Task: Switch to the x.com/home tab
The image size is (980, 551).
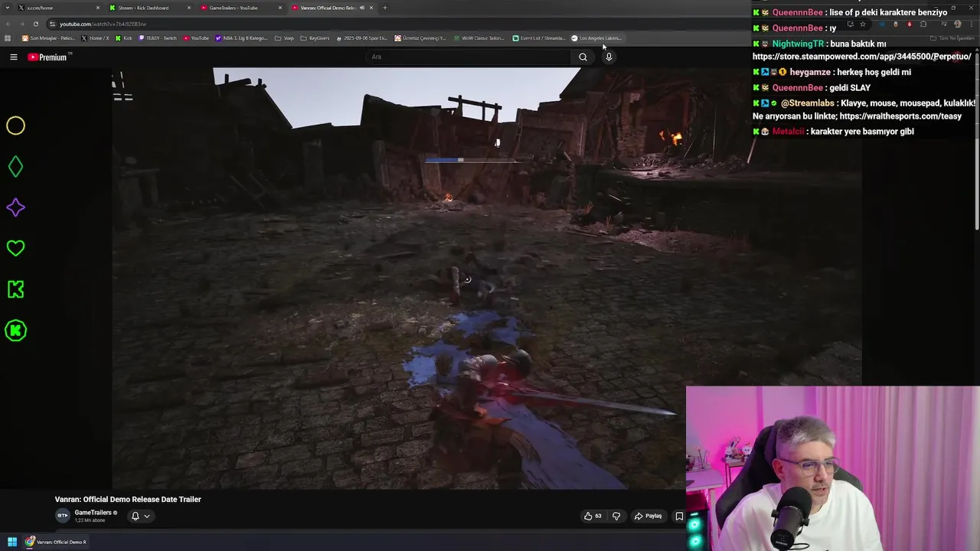Action: click(57, 8)
